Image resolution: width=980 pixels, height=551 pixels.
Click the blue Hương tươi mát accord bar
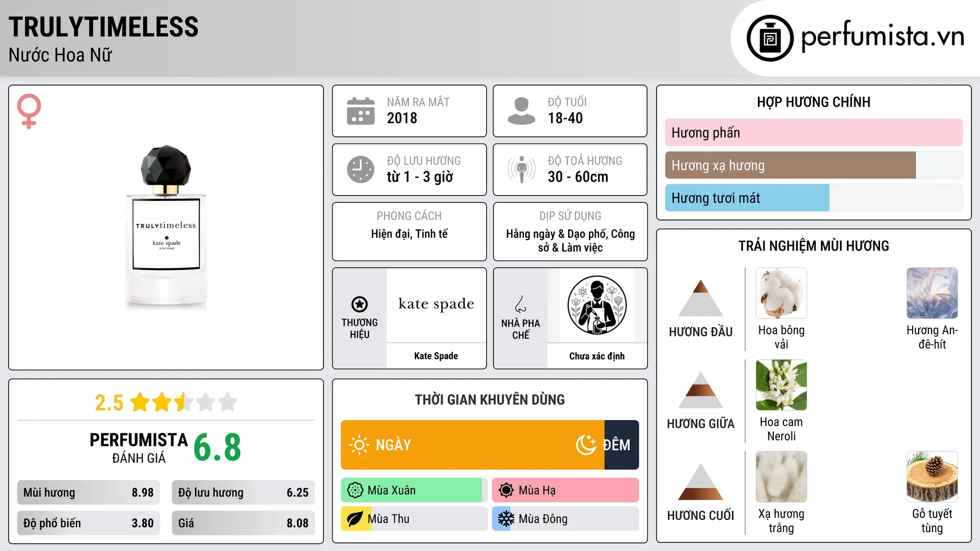747,198
